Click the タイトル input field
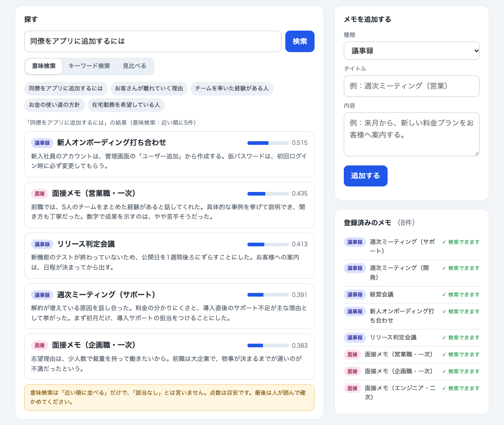This screenshot has width=504, height=425. [411, 86]
